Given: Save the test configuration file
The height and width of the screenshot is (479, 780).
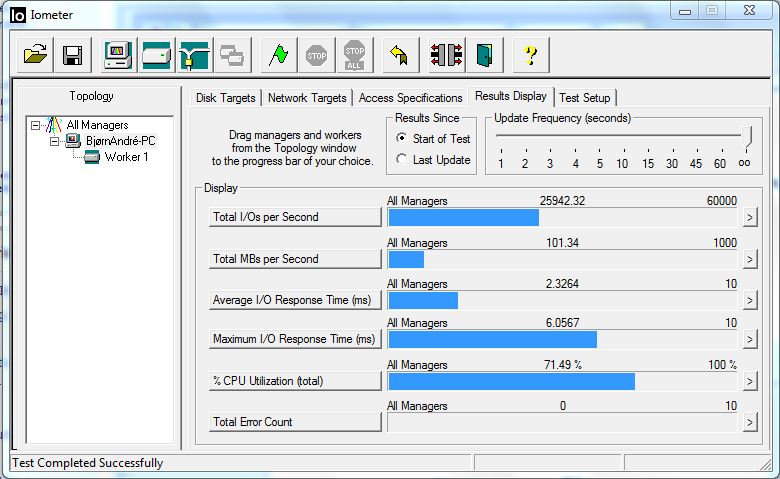Looking at the screenshot, I should pos(73,55).
